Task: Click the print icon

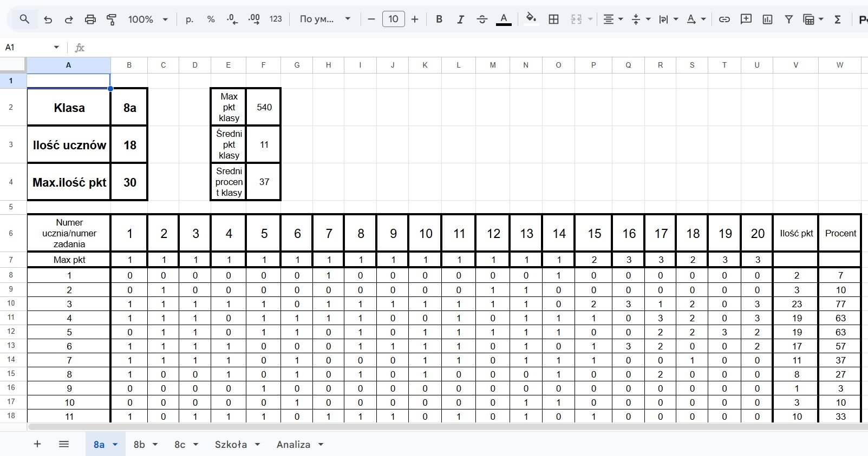Action: (x=90, y=19)
